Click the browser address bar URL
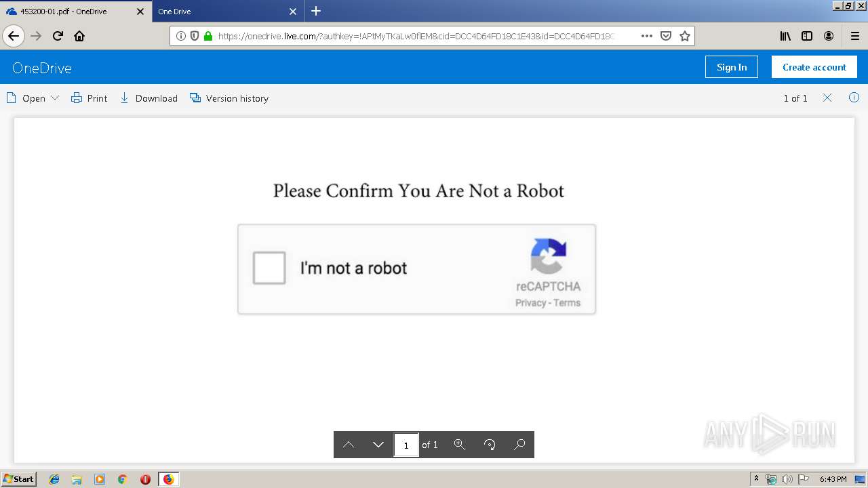Viewport: 868px width, 488px height. coord(416,36)
